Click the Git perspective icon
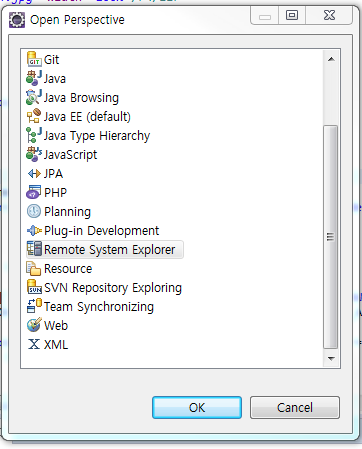 [34, 59]
